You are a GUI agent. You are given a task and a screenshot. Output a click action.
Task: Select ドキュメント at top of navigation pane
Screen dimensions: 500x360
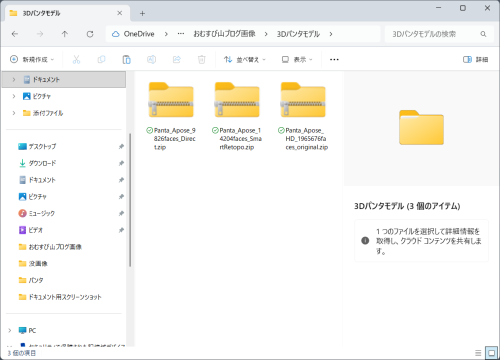64,80
